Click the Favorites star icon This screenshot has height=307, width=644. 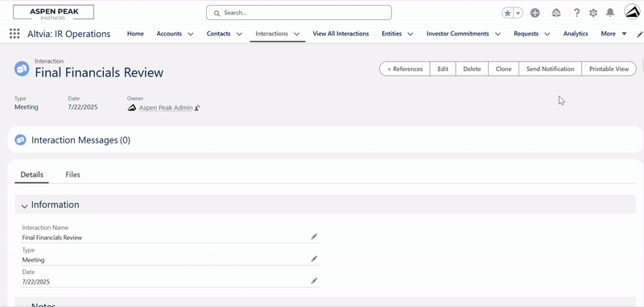click(x=508, y=13)
